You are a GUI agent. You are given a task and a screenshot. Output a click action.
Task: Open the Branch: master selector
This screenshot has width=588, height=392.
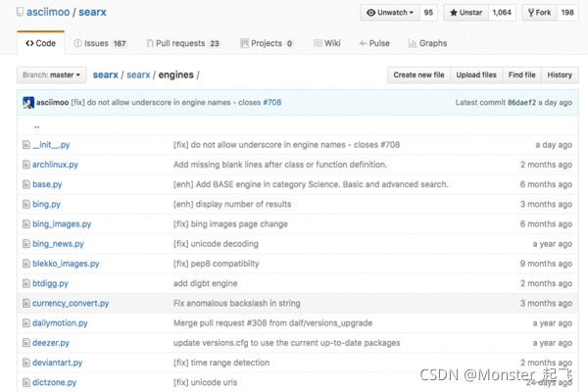tap(51, 75)
